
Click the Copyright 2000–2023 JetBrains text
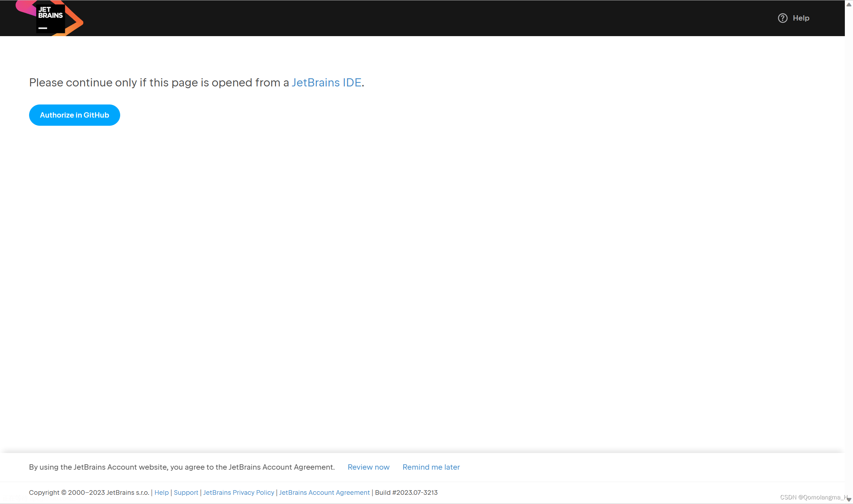89,493
